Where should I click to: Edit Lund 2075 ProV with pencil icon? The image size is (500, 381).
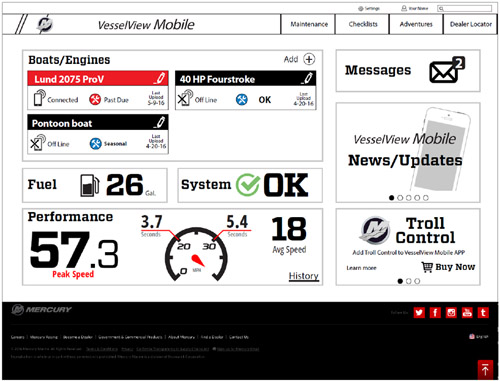[x=160, y=78]
